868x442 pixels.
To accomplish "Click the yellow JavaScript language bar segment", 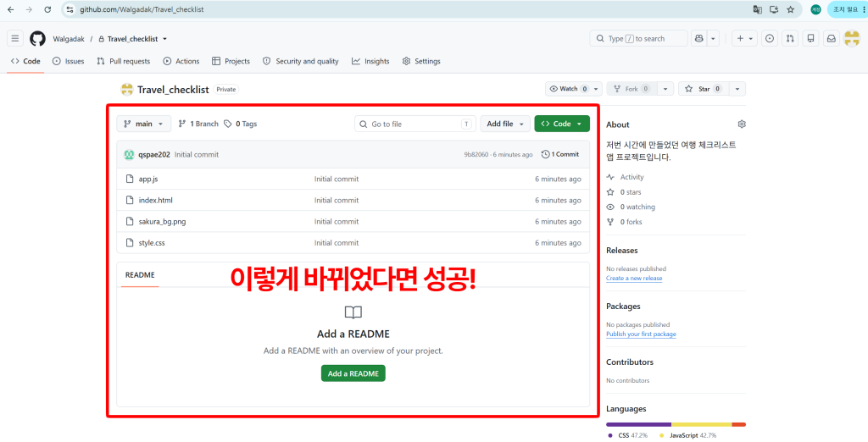I will pos(702,425).
